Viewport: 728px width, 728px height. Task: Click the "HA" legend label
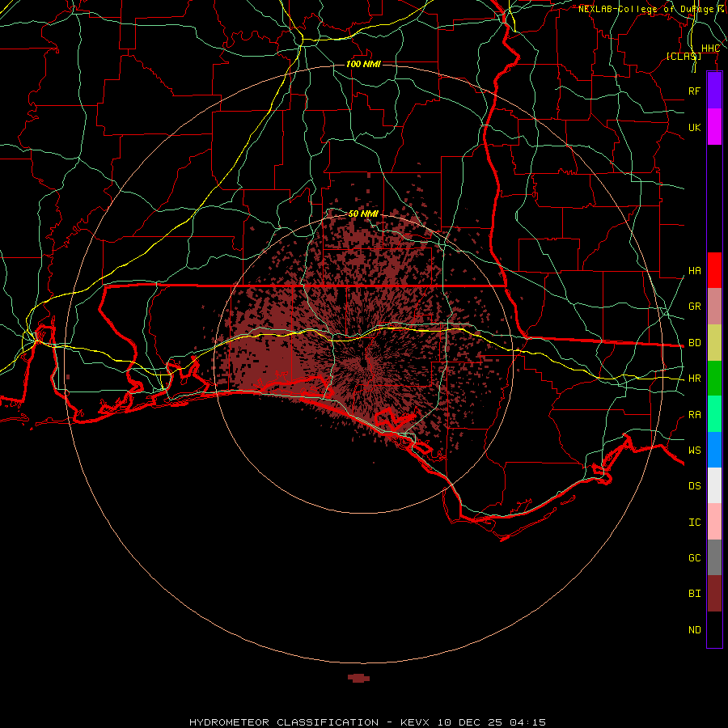click(x=695, y=271)
